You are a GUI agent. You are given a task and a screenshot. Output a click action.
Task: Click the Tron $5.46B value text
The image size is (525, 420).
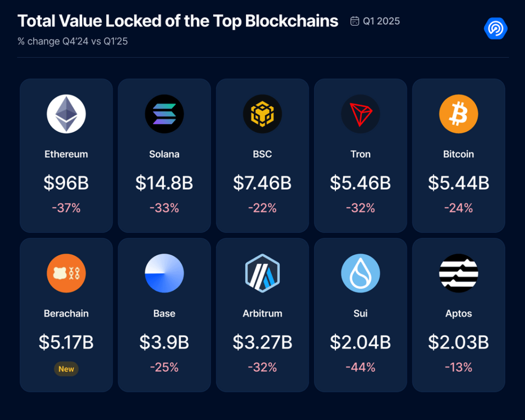[360, 183]
